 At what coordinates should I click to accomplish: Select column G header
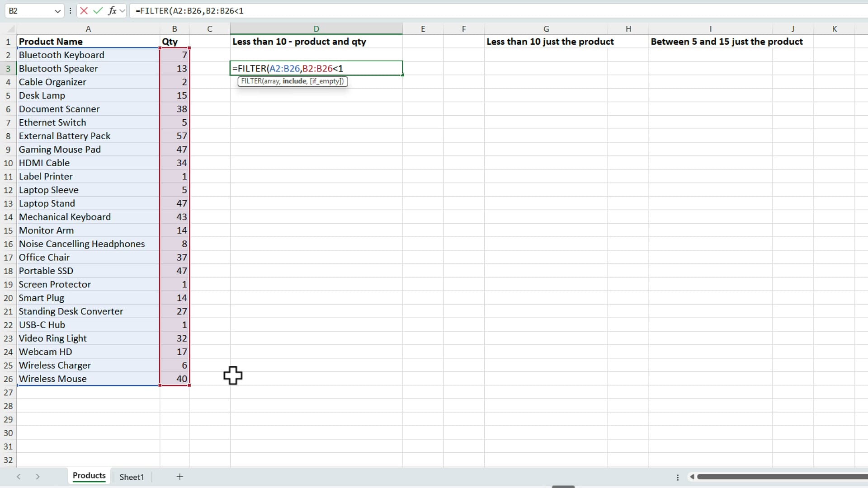[x=546, y=29]
